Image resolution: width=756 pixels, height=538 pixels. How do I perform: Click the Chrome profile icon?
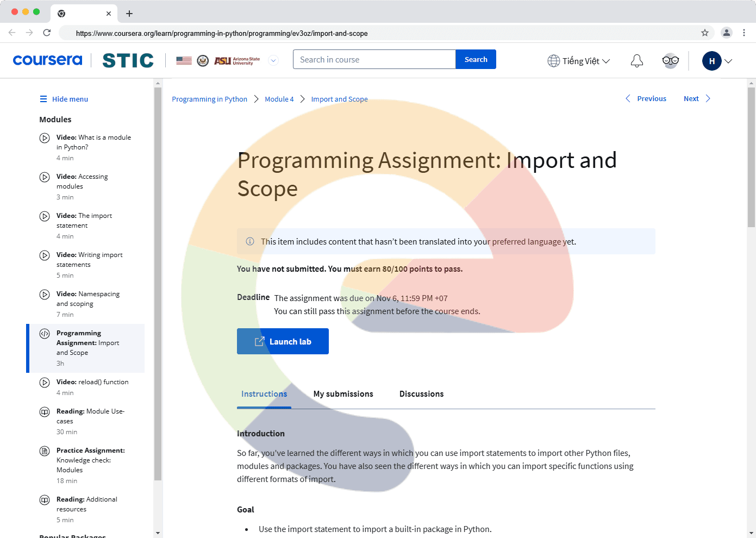pyautogui.click(x=727, y=33)
